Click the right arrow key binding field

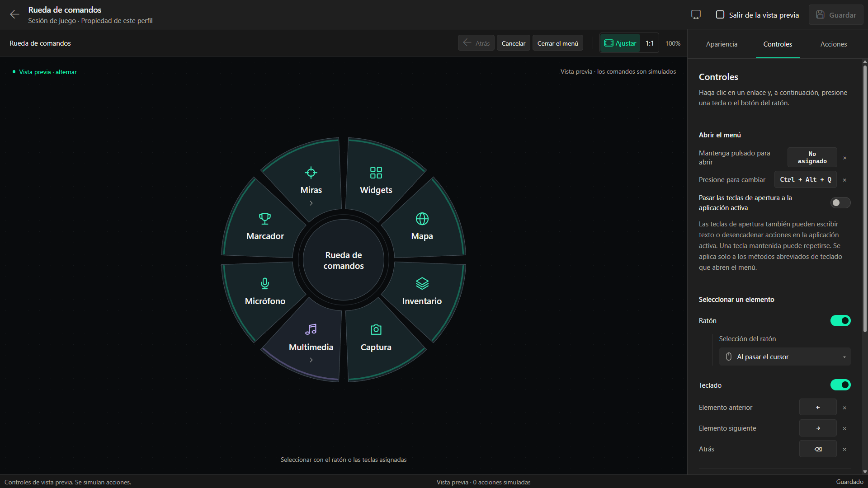tap(818, 428)
